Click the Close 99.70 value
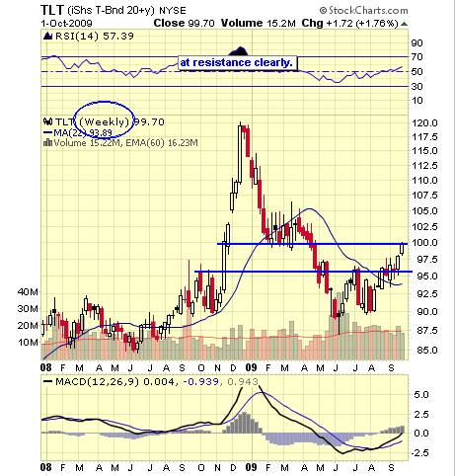Image resolution: width=455 pixels, height=476 pixels. (184, 23)
